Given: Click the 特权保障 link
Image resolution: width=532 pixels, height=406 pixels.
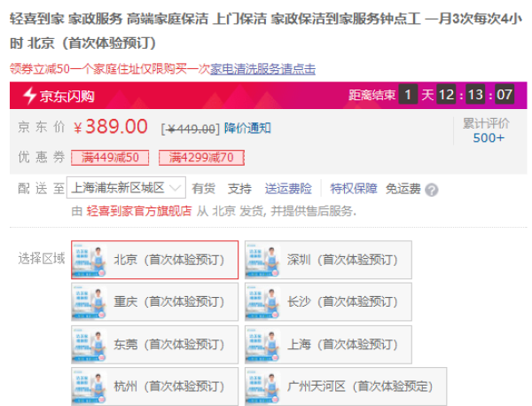Looking at the screenshot, I should pos(354,189).
